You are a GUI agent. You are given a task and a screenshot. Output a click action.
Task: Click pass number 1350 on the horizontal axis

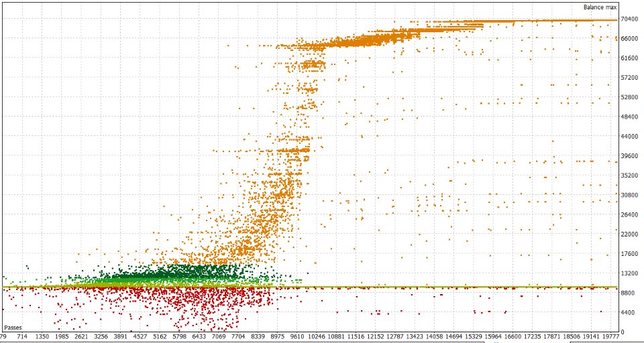[42, 336]
